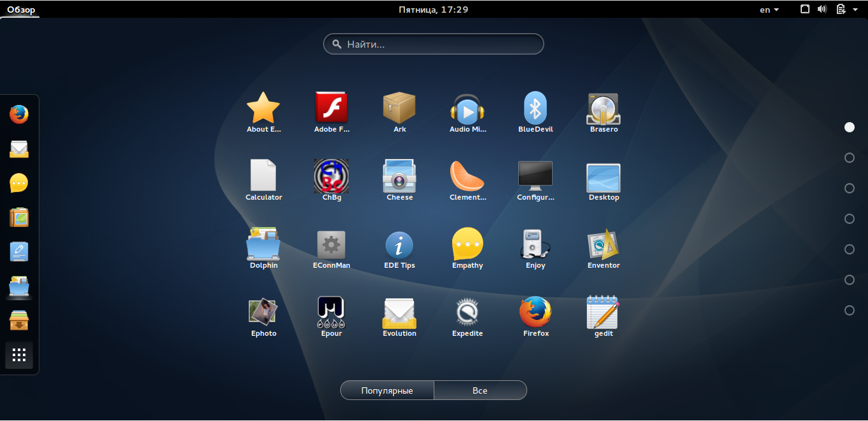Jump to the last page indicator dot
The image size is (868, 421).
pos(849,310)
